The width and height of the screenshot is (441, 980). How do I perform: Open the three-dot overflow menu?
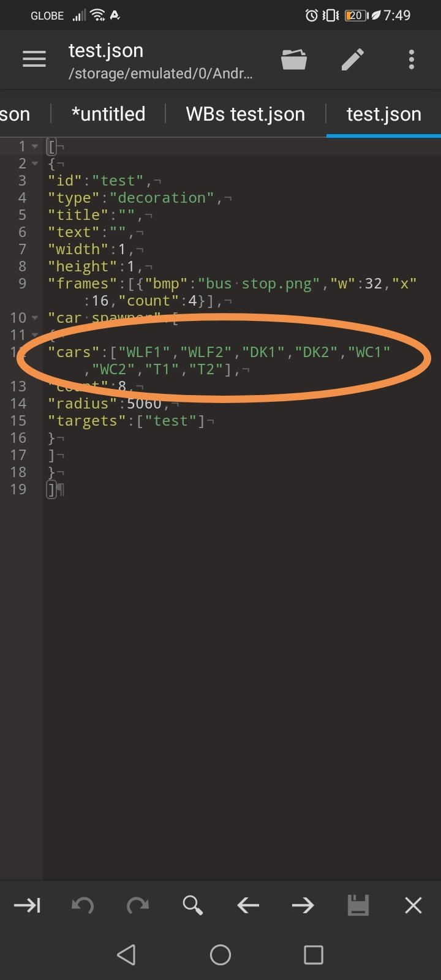(x=412, y=59)
